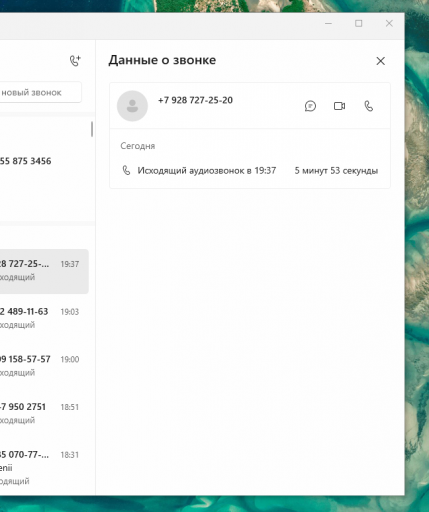This screenshot has width=429, height=512.
Task: Open the 18:51 call to 950 2751
Action: [x=44, y=413]
